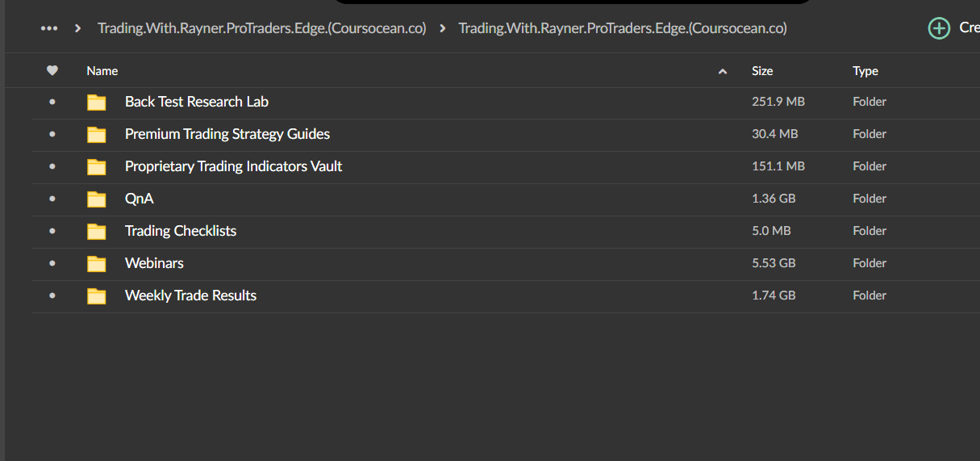The image size is (980, 461).
Task: Click the sort arrow in Name column
Action: pyautogui.click(x=723, y=72)
